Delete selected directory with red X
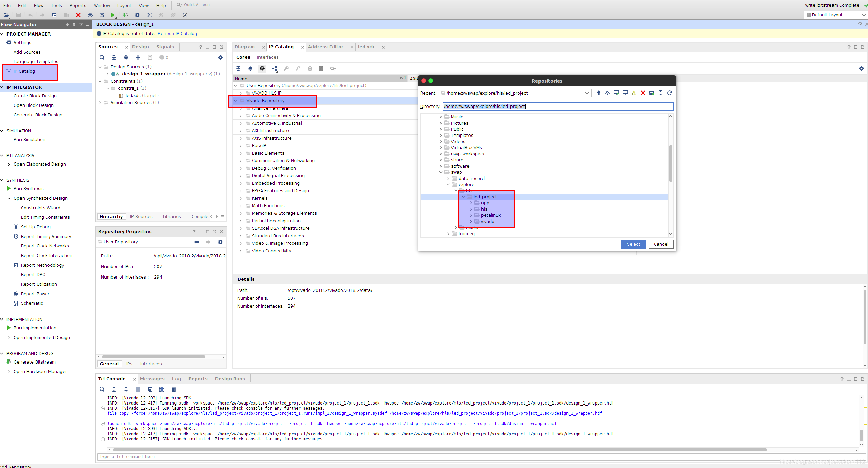This screenshot has height=468, width=868. point(643,93)
